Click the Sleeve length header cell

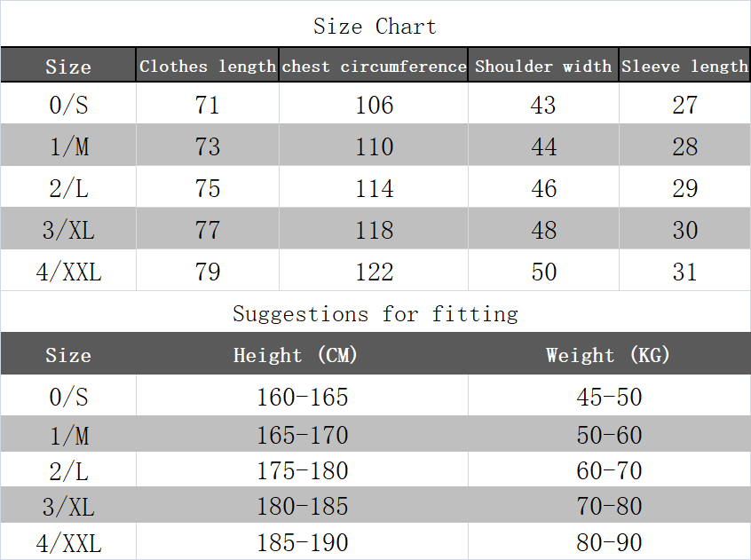684,65
